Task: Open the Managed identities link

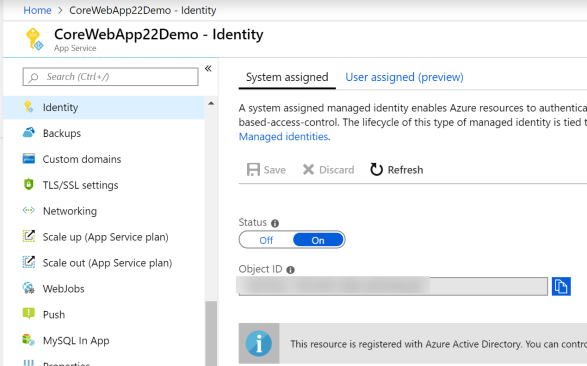Action: (x=283, y=137)
